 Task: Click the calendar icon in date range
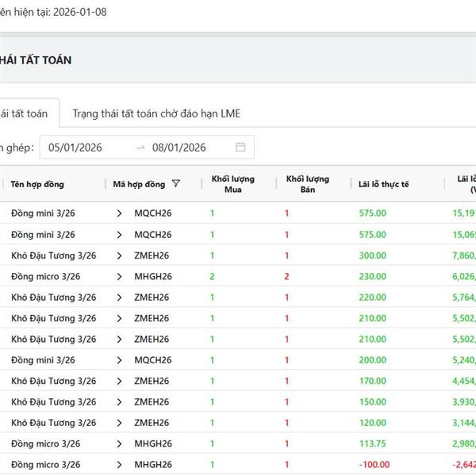240,147
